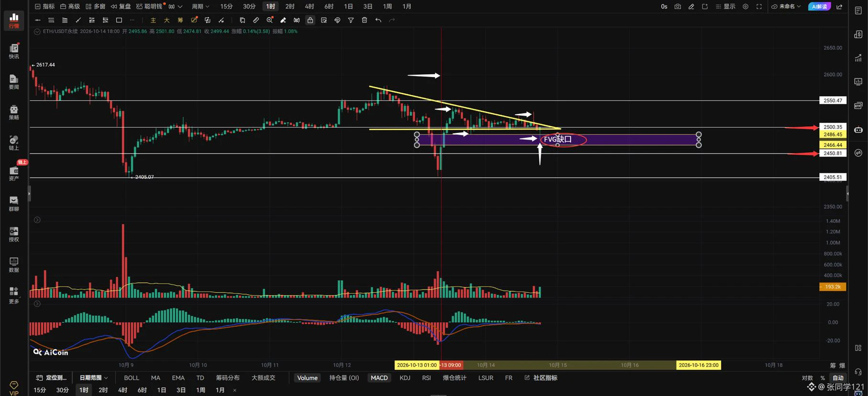
Task: Take a chart snapshot with camera icon
Action: point(678,7)
